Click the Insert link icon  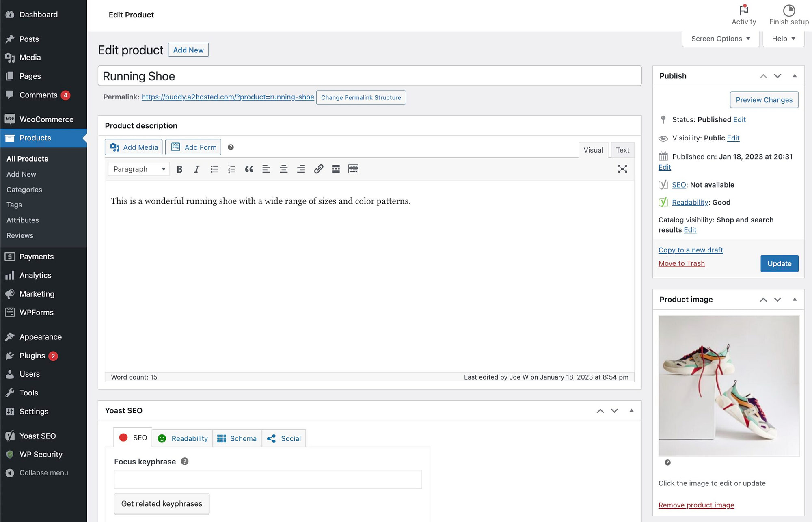click(317, 169)
